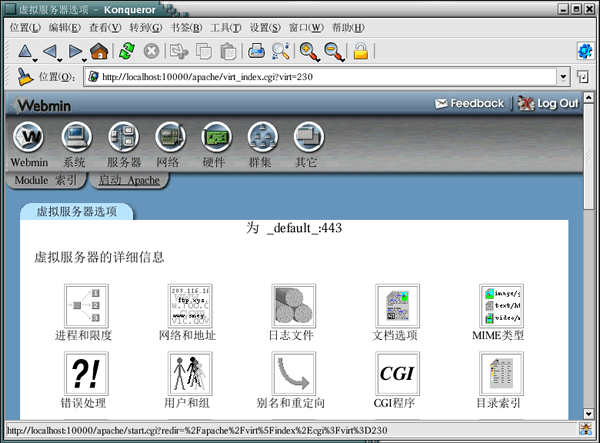Click the Go button beside the location bar
Screen dimensions: 600x443
click(583, 77)
